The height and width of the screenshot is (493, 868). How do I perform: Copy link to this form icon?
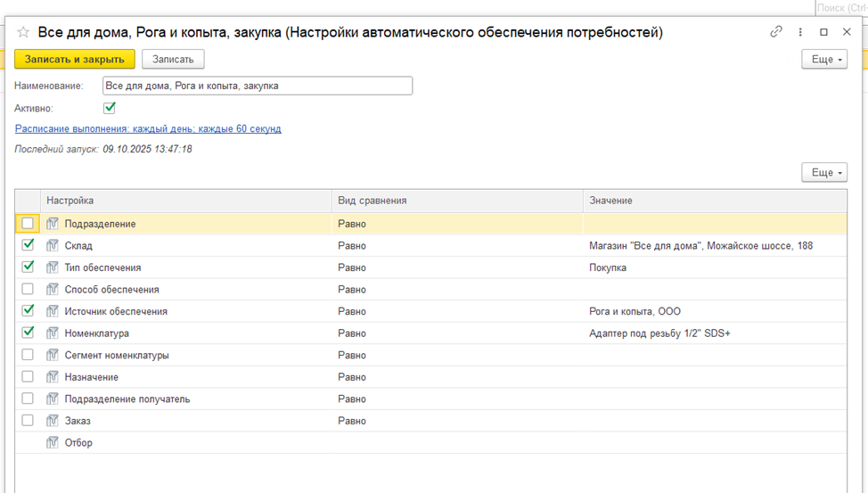pyautogui.click(x=776, y=32)
